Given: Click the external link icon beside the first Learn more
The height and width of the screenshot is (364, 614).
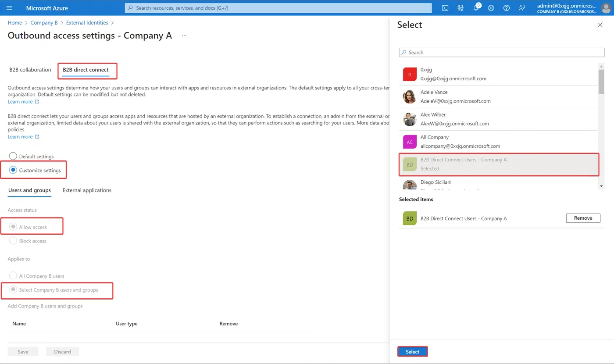Looking at the screenshot, I should point(37,102).
